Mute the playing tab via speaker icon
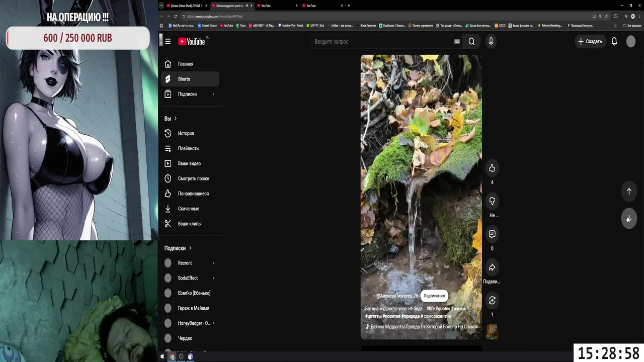 (247, 6)
